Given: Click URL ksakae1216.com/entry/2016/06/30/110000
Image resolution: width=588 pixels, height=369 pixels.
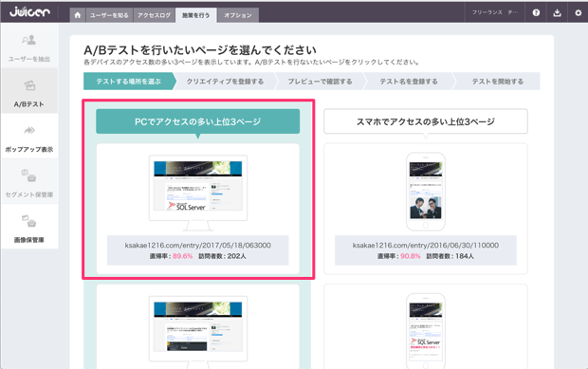Looking at the screenshot, I should click(426, 246).
